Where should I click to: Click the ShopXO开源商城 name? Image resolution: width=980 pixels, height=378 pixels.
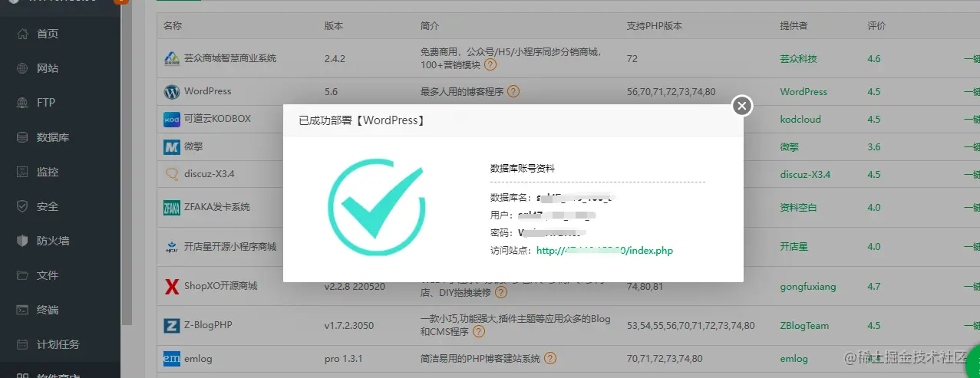click(x=220, y=286)
